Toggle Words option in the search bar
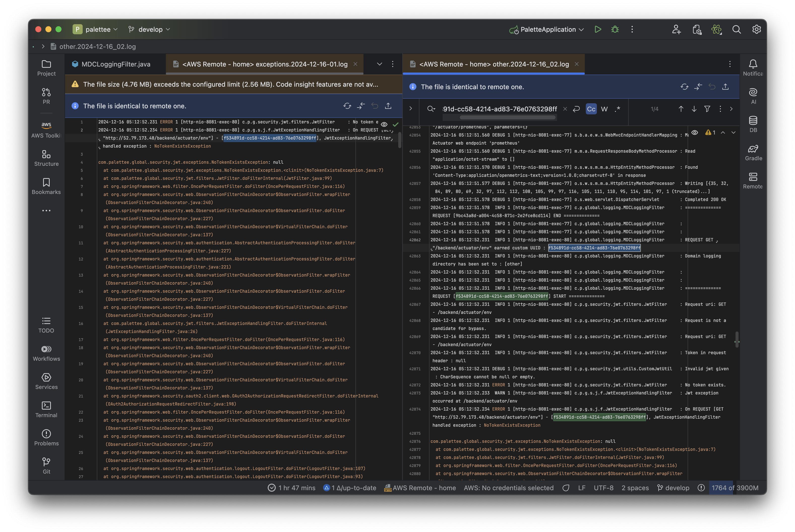 pos(604,109)
